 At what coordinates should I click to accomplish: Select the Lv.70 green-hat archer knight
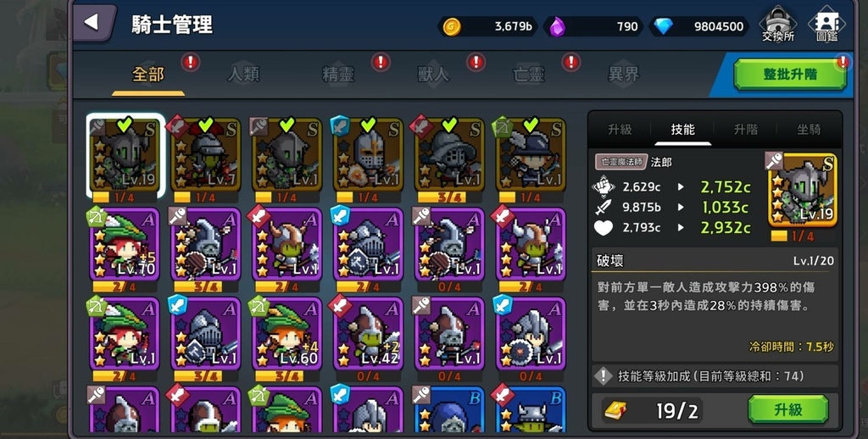[x=124, y=244]
